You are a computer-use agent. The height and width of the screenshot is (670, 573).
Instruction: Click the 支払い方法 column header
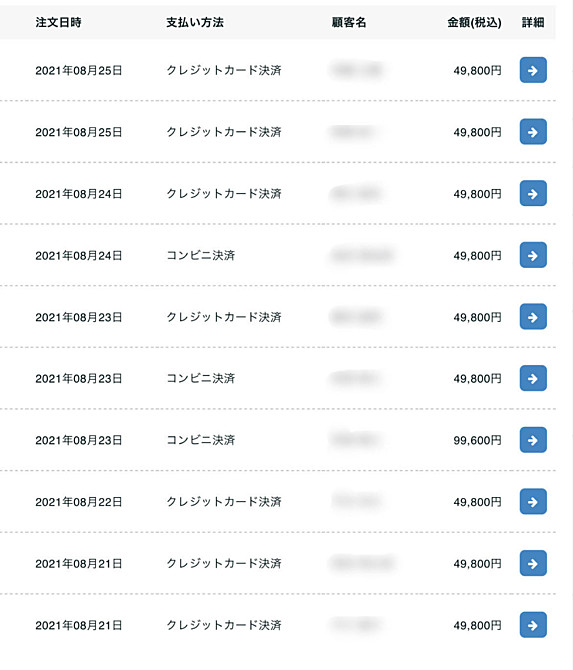(x=195, y=22)
